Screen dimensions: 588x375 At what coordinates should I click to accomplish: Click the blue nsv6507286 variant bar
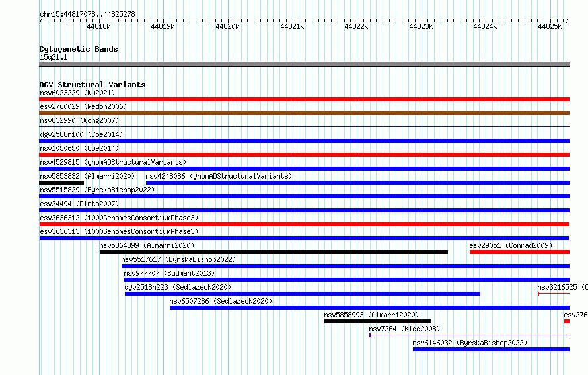pyautogui.click(x=370, y=308)
